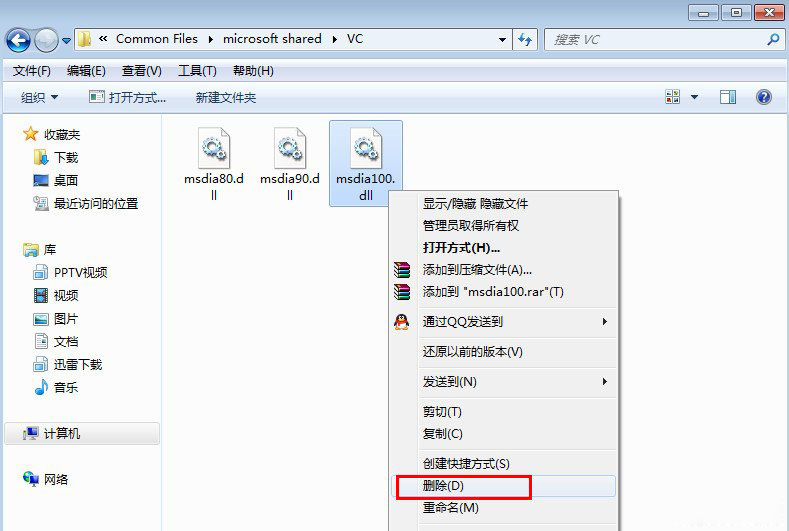Screen dimensions: 789x531
Task: Go back with the blue Back arrow
Action: coord(19,40)
